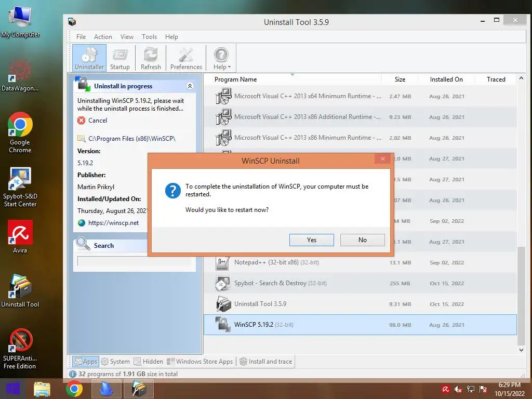Click scroll down arrow of program list
This screenshot has height=399, width=532.
pyautogui.click(x=521, y=350)
